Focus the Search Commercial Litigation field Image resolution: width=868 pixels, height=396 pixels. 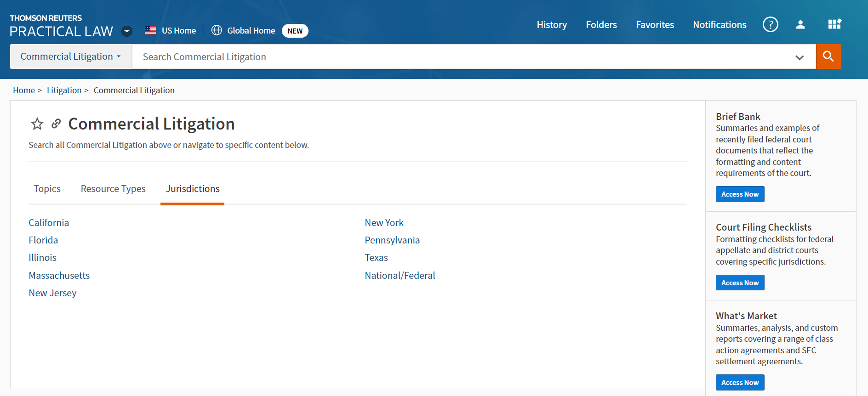point(460,57)
